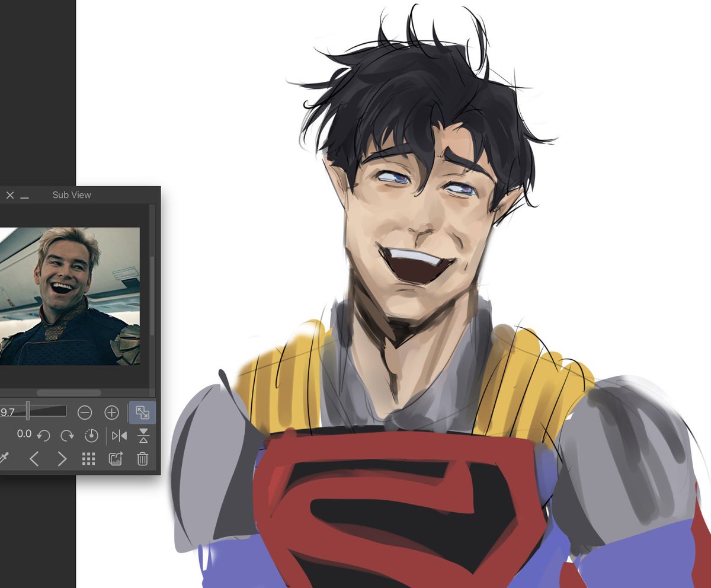Rotate Sub View image clockwise
Image resolution: width=711 pixels, height=588 pixels.
pos(67,436)
